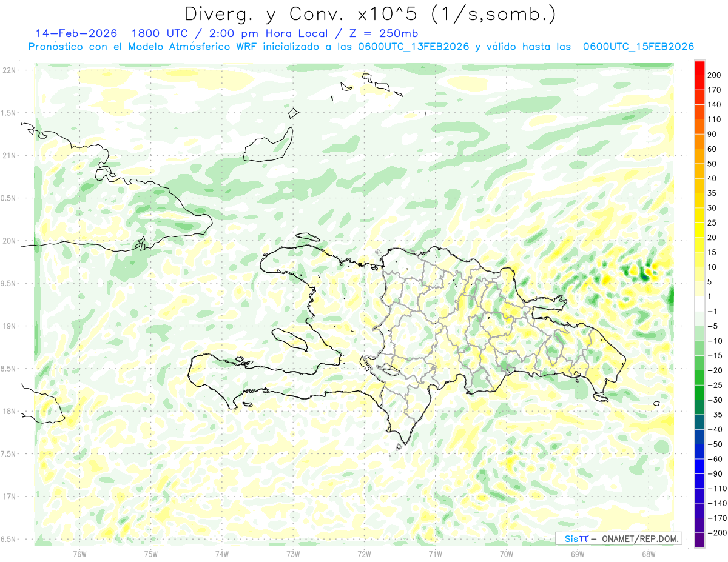This screenshot has height=562, width=728.
Task: Click the '110' colorbar value
Action: point(713,119)
